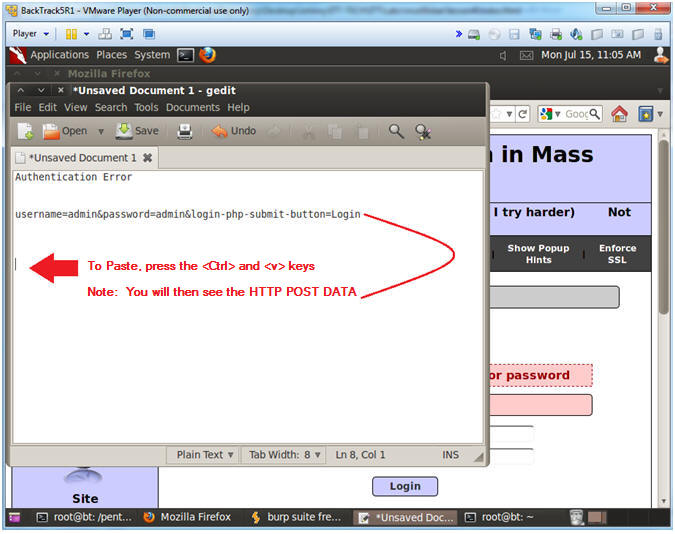Open Firefox search engine dropdown

click(x=551, y=114)
